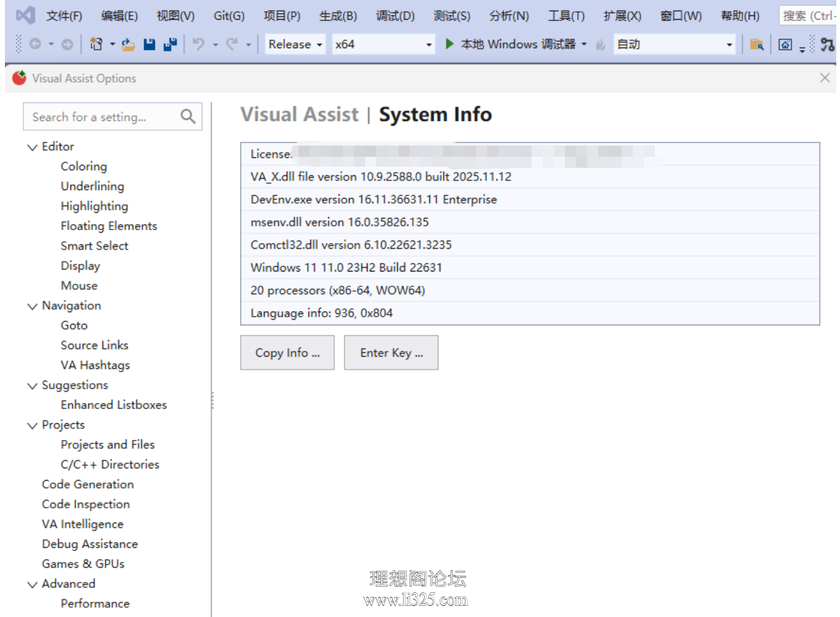Open the 调试(D) menu
The image size is (840, 617).
pyautogui.click(x=395, y=16)
